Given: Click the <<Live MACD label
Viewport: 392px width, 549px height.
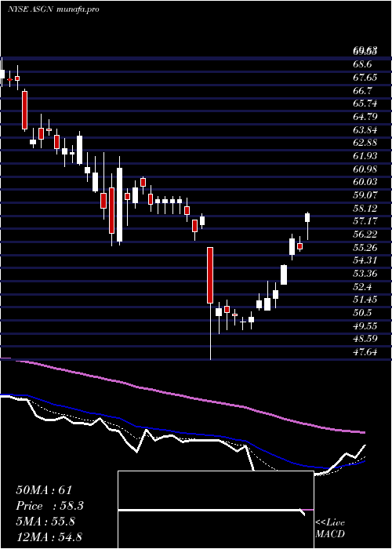Looking at the screenshot, I should [x=330, y=529].
